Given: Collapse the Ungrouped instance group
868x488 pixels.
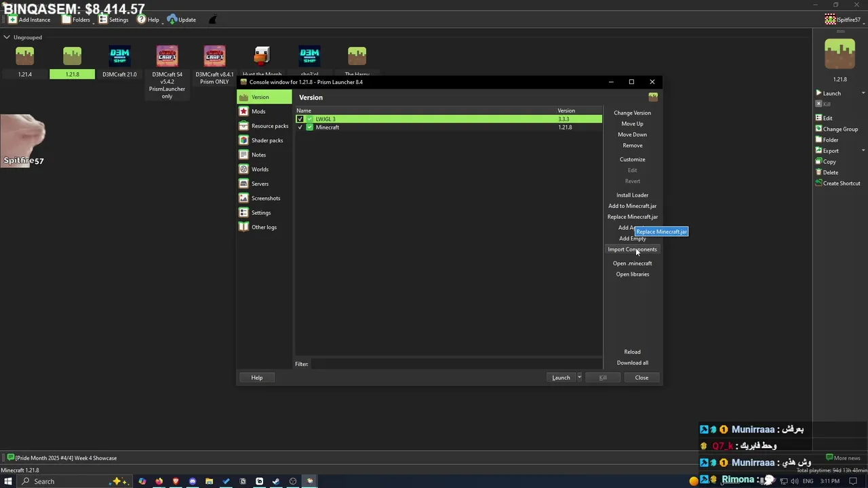Looking at the screenshot, I should 7,37.
